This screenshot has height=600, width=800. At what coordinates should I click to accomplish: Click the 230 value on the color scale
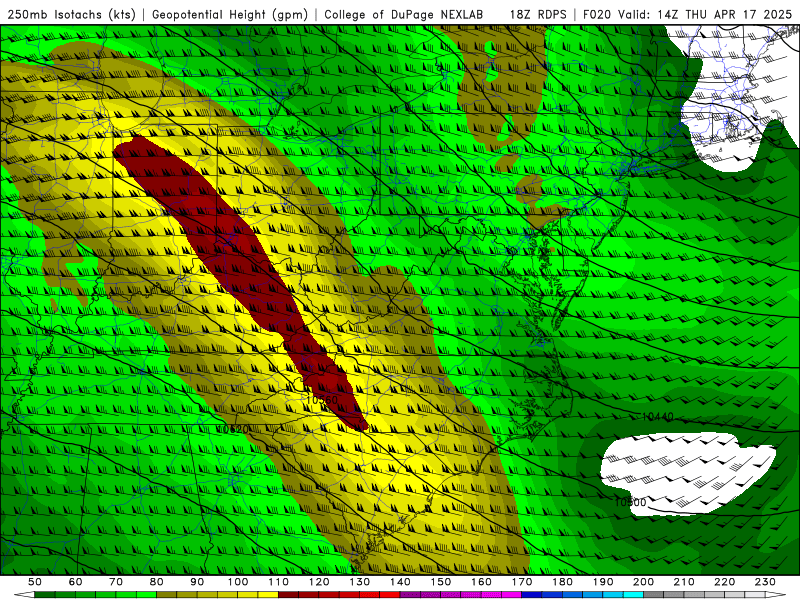click(765, 582)
